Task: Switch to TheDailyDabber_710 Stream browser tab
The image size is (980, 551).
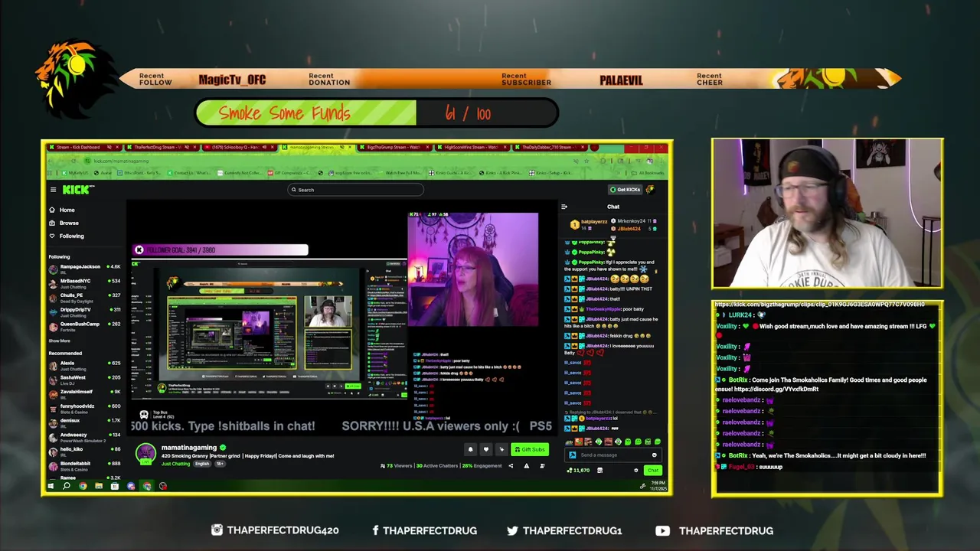Action: pos(549,147)
